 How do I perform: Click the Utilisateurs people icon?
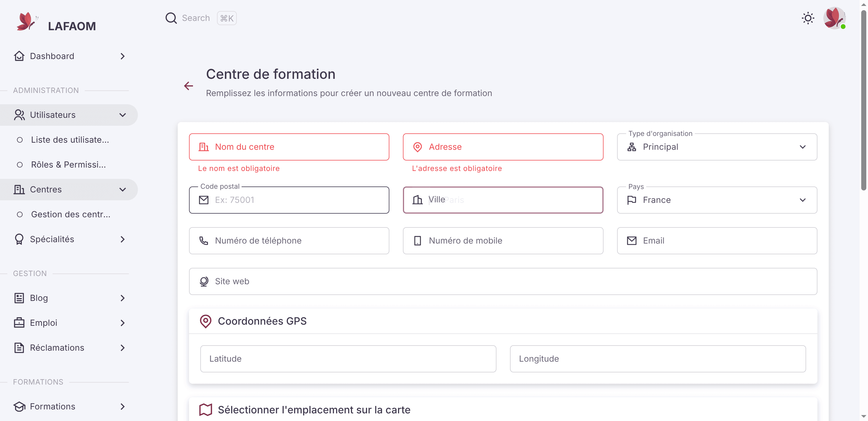19,115
